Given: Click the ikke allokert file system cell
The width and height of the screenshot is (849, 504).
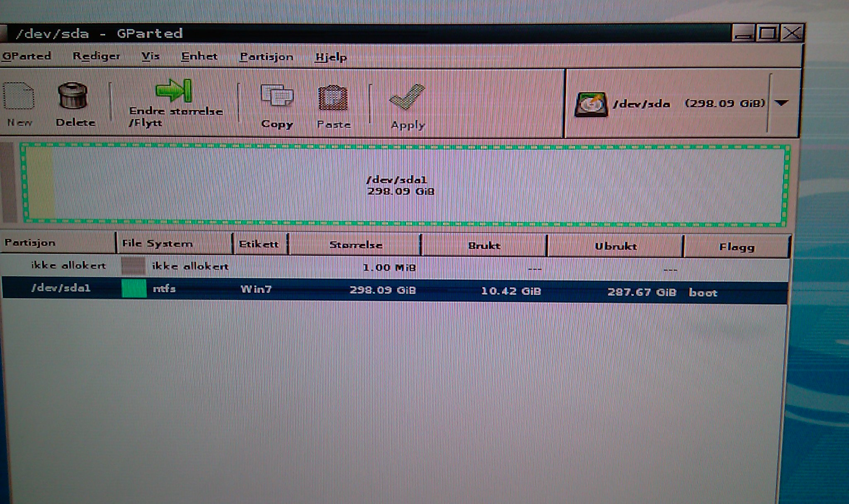Looking at the screenshot, I should pyautogui.click(x=190, y=266).
